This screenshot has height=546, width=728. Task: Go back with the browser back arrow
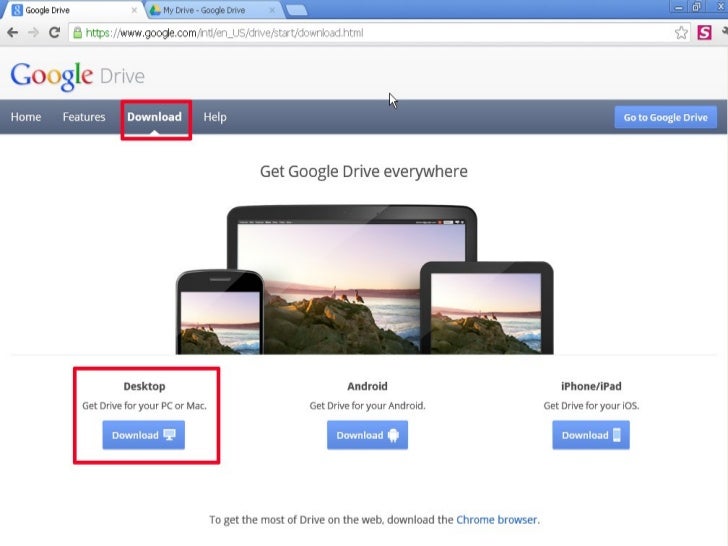click(13, 32)
